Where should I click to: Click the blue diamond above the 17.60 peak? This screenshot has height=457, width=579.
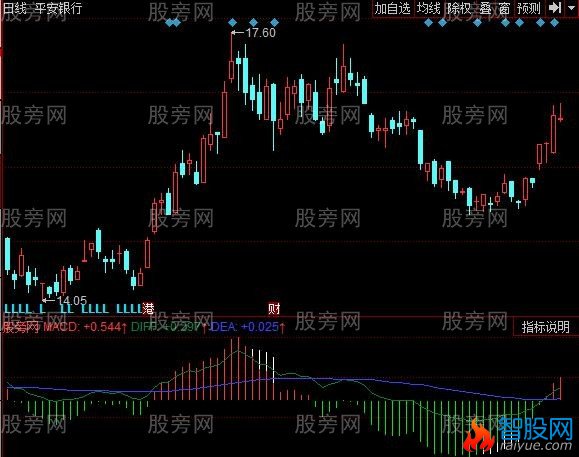232,23
